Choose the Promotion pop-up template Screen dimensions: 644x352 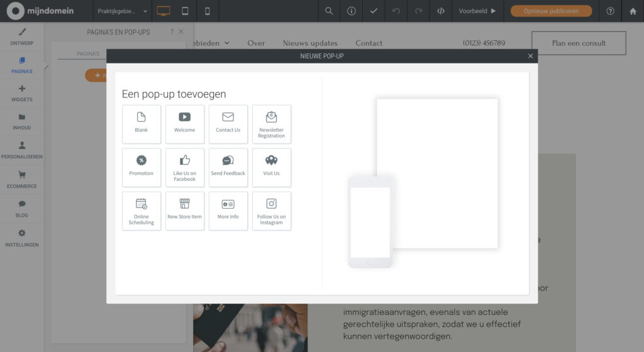click(x=142, y=167)
